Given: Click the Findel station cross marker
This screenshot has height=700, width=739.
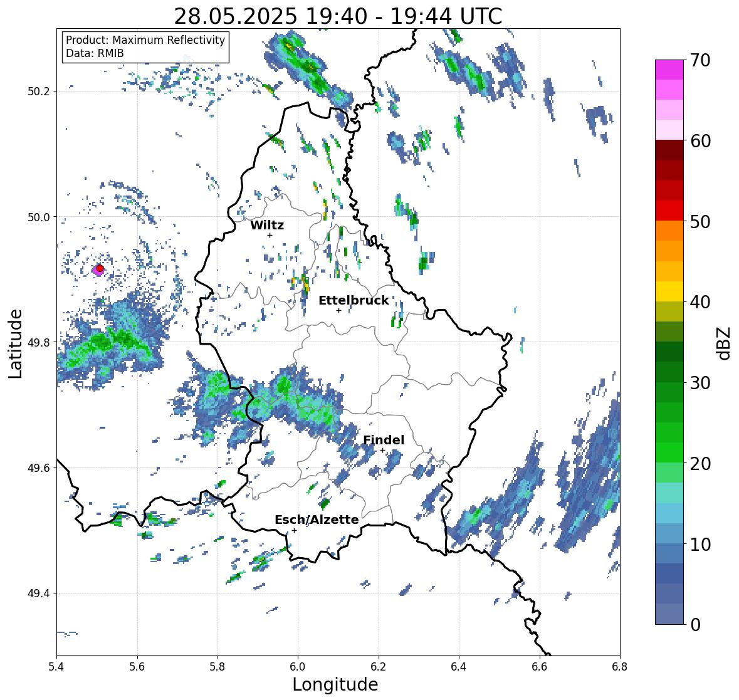Looking at the screenshot, I should [x=383, y=451].
